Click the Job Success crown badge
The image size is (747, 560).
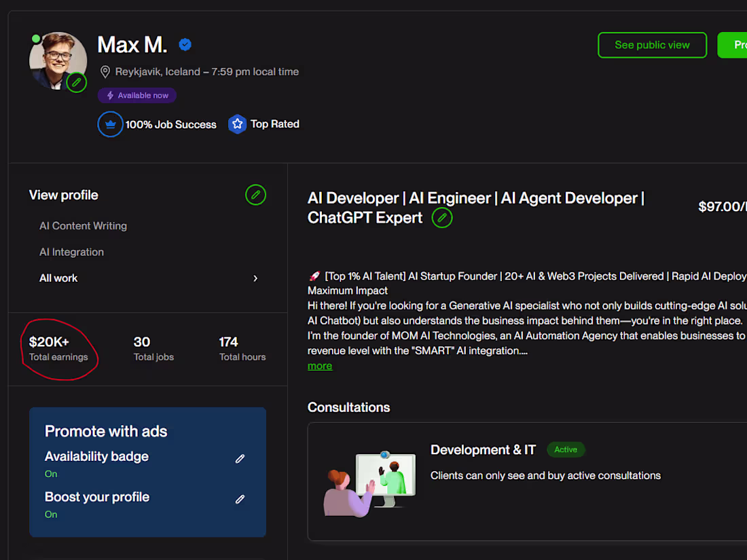[110, 124]
